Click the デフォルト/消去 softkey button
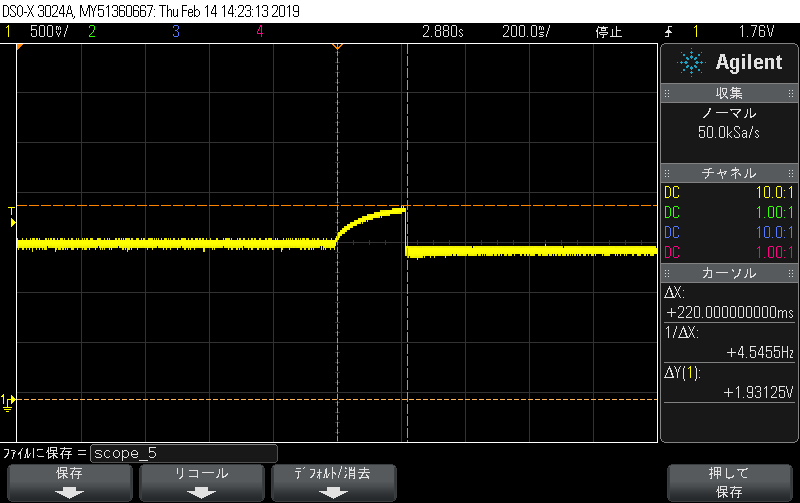Viewport: 800px width, 503px height. pos(334,483)
